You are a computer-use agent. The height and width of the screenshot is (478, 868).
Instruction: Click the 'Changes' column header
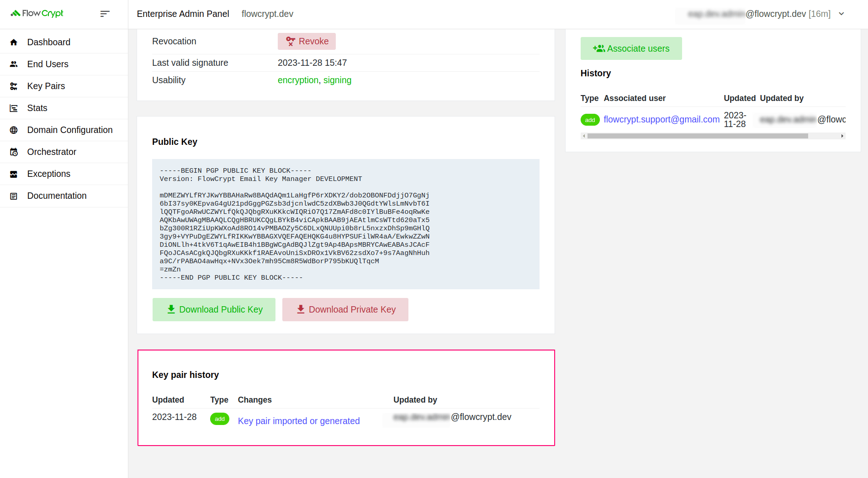(254, 400)
